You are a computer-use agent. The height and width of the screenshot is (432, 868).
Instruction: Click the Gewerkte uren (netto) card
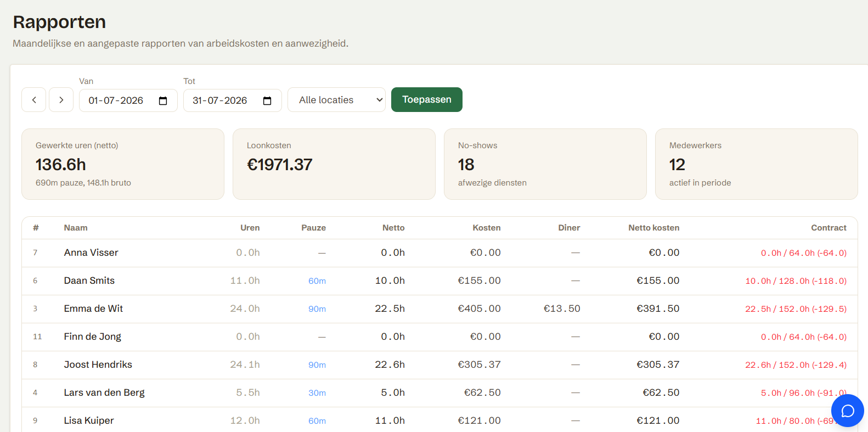[123, 164]
